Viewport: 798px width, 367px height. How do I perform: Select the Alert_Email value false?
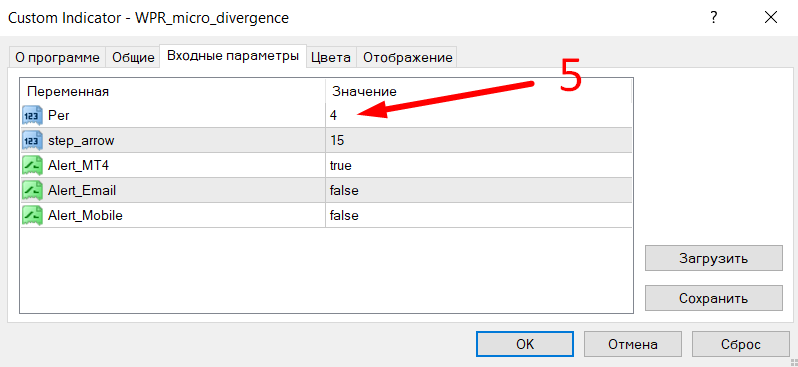479,190
